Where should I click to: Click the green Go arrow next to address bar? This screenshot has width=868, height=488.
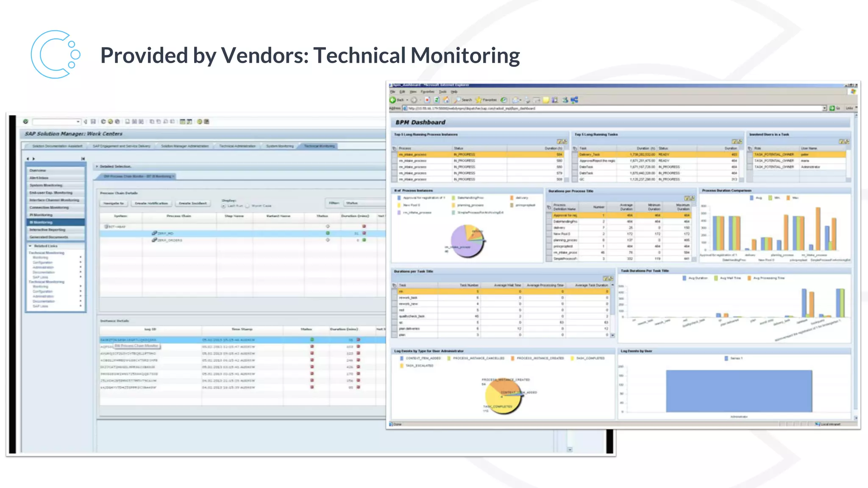pos(832,108)
